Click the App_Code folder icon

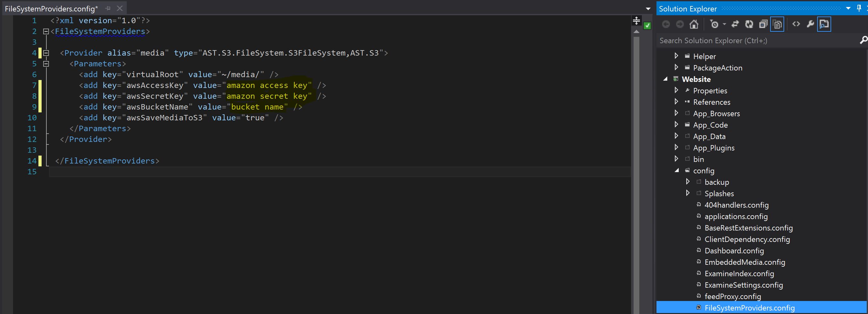click(x=687, y=125)
